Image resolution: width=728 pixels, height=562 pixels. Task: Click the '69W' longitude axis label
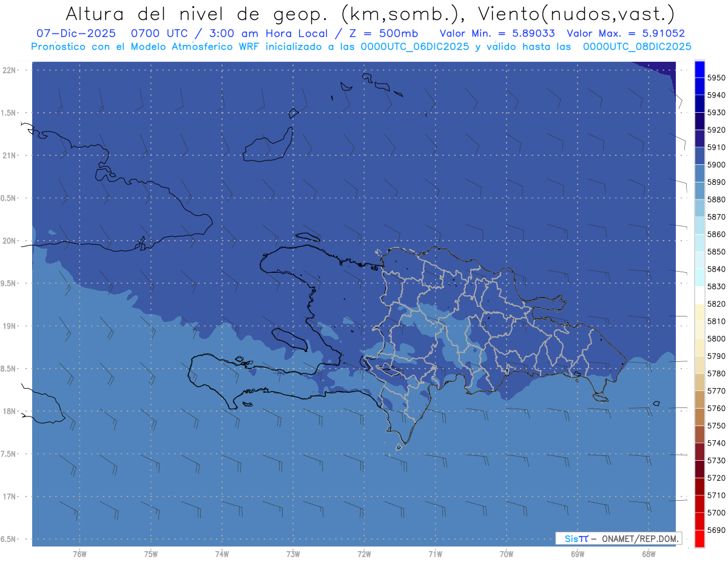pyautogui.click(x=578, y=554)
